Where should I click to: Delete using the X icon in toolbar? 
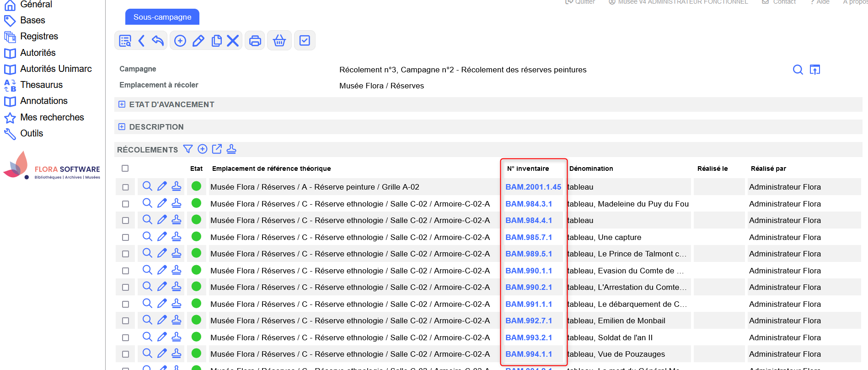click(x=233, y=41)
